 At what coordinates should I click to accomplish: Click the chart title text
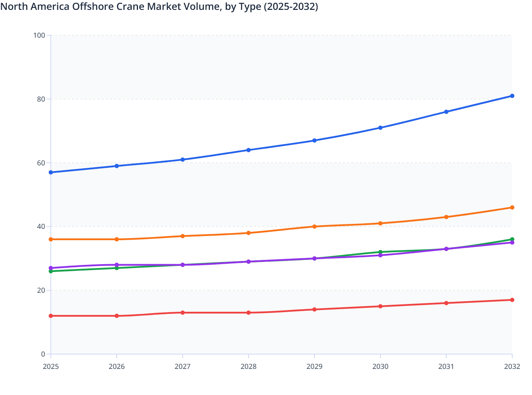pyautogui.click(x=159, y=6)
